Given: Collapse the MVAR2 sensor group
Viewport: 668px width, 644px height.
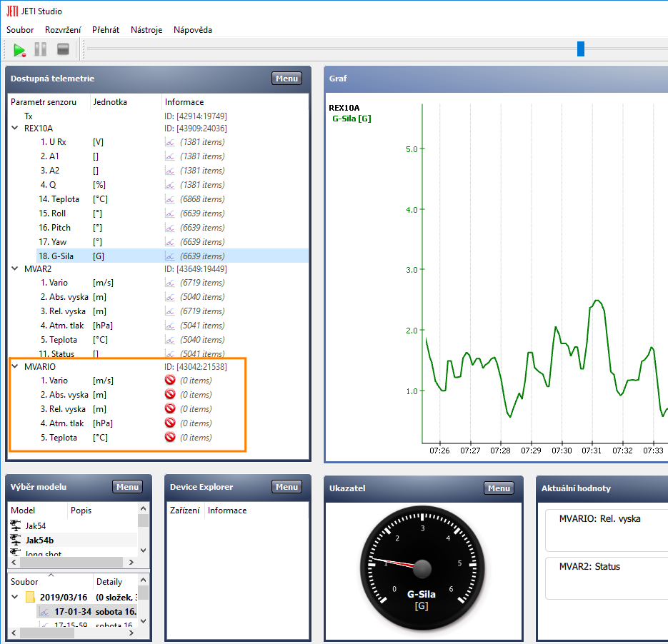Looking at the screenshot, I should [x=15, y=269].
